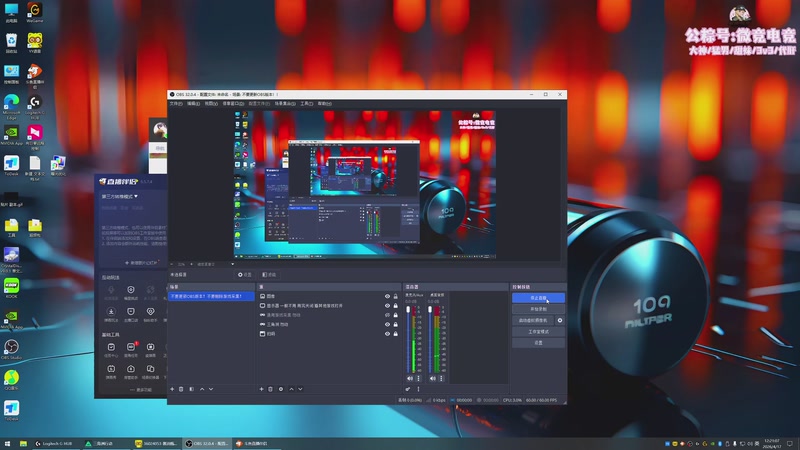Toggle lock on the 三角洲 source
Image resolution: width=800 pixels, height=450 pixels.
(395, 324)
